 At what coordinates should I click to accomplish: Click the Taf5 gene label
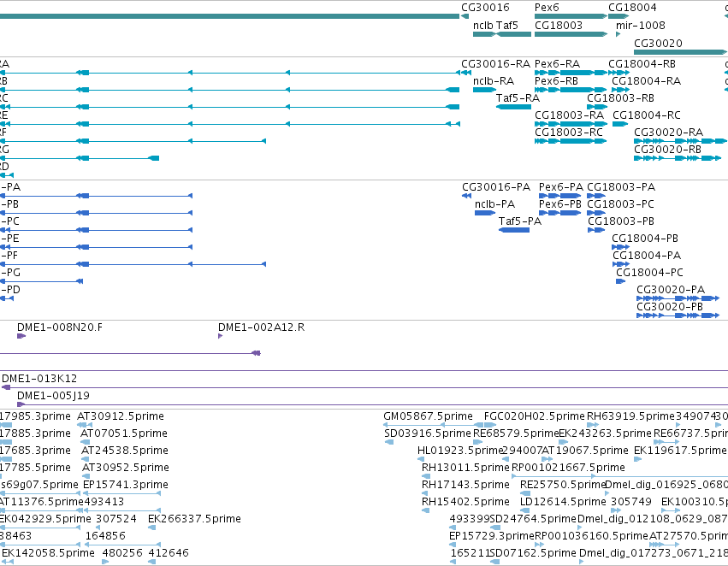pyautogui.click(x=507, y=26)
